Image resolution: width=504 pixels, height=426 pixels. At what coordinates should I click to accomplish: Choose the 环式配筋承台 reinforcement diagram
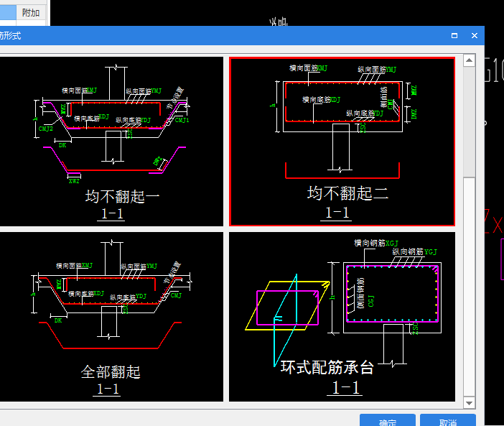coord(342,317)
